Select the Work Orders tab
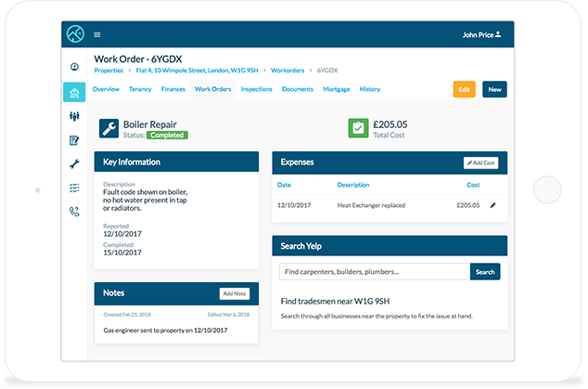588x389 pixels. tap(213, 89)
